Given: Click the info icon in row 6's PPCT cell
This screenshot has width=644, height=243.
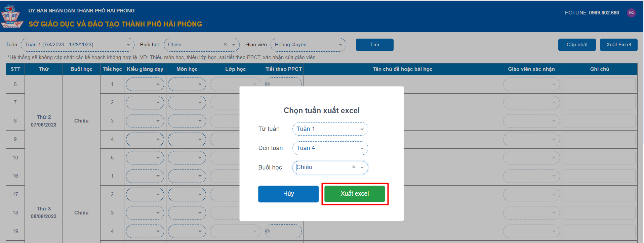Looking at the screenshot, I should (x=268, y=84).
